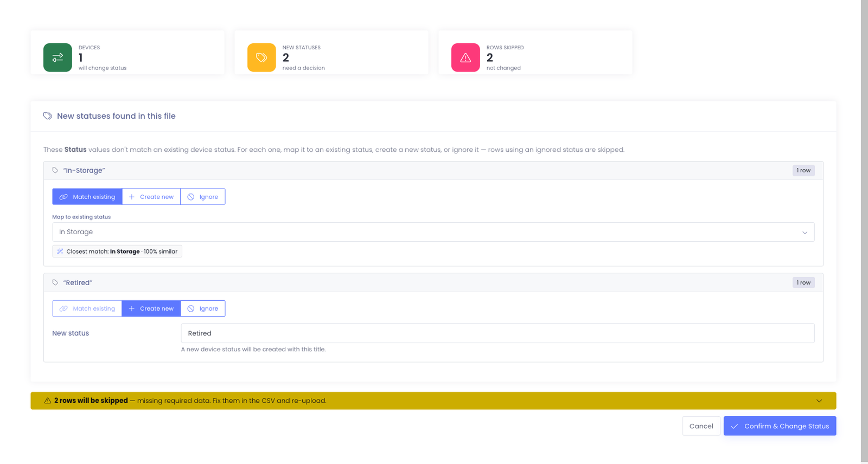The height and width of the screenshot is (464, 868).
Task: Click the Map to existing status label
Action: (81, 217)
